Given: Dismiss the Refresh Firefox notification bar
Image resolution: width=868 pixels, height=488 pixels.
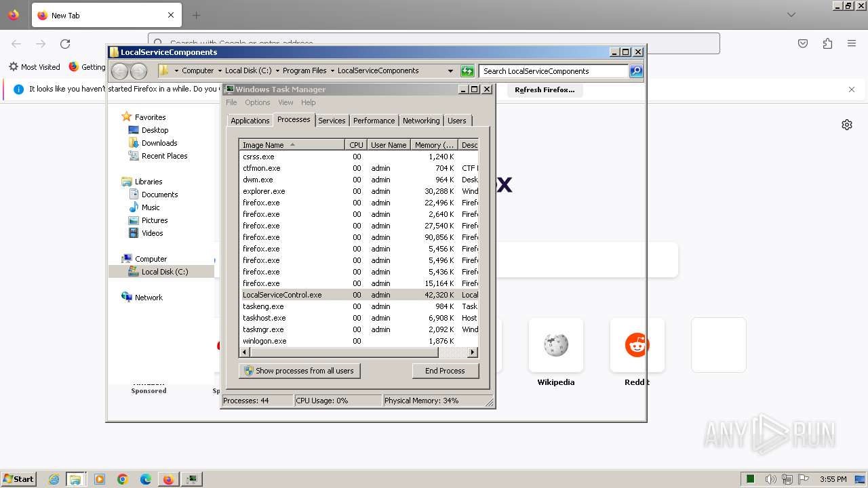Looking at the screenshot, I should tap(852, 89).
